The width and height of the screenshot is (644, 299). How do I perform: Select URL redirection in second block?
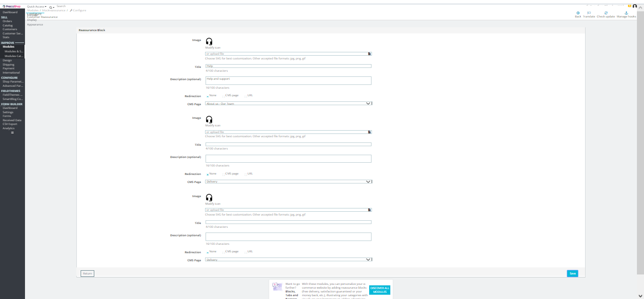(246, 174)
